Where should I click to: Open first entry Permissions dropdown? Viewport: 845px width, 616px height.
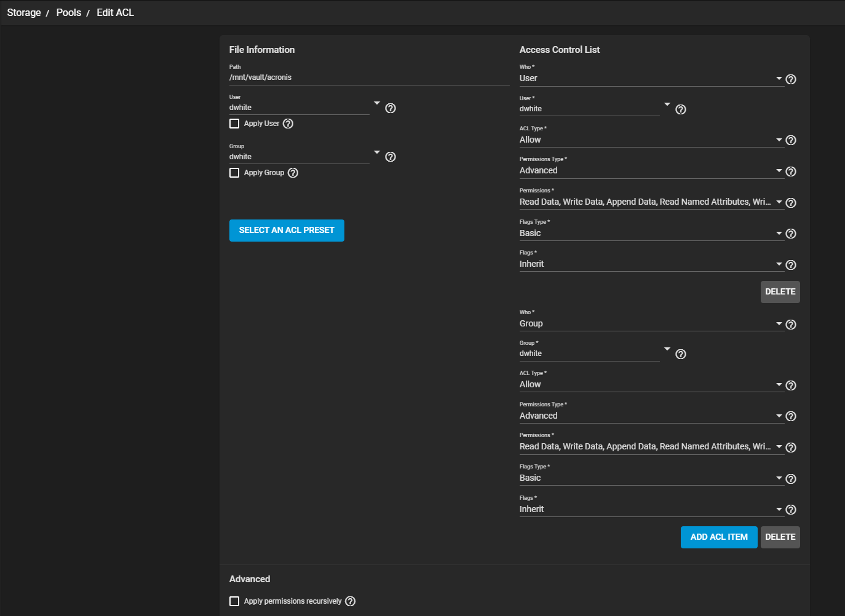[651, 202]
